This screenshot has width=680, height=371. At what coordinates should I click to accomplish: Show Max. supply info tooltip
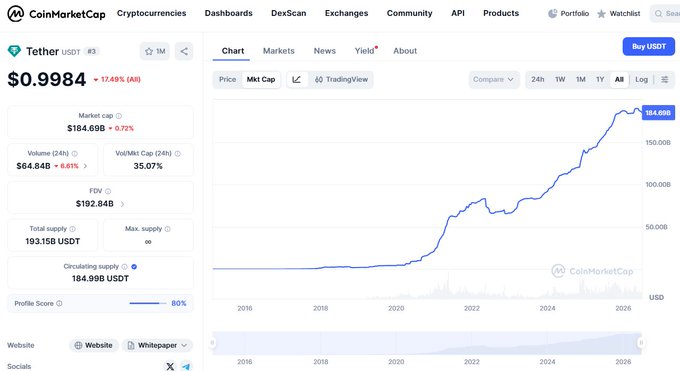(167, 229)
